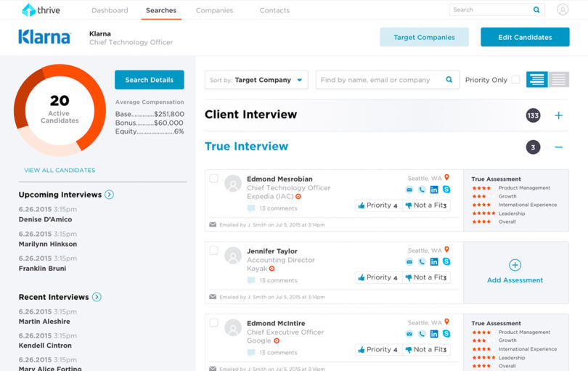Open the user profile avatar icon
Screen dimensions: 588x371
[x=563, y=9]
